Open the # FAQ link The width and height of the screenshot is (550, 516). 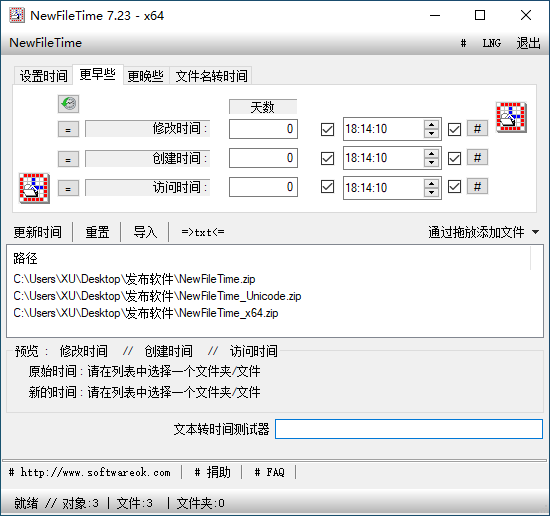tap(269, 473)
